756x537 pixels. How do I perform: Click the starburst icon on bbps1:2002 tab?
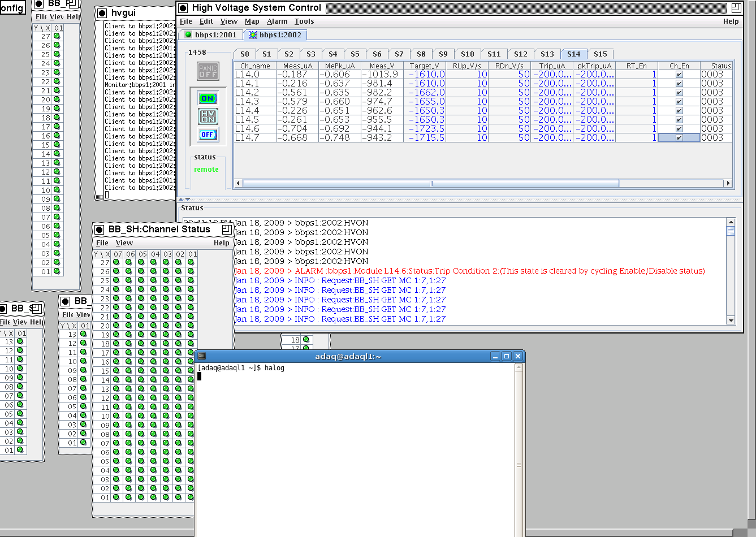tap(253, 34)
